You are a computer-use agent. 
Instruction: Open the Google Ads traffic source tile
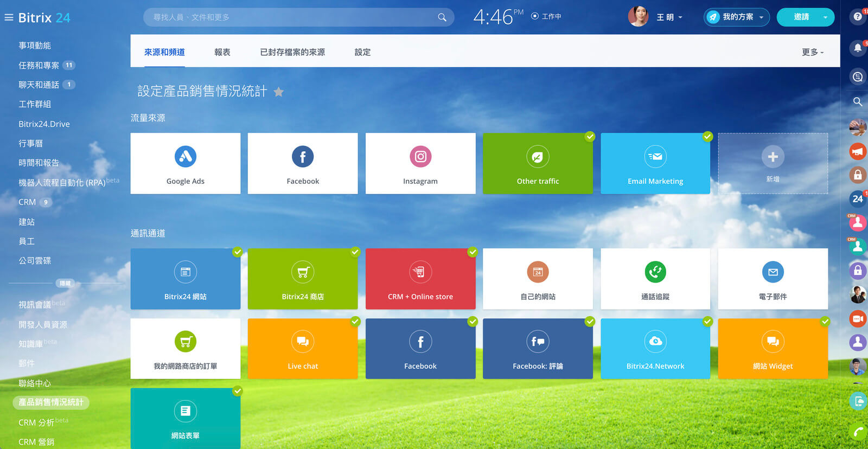186,163
